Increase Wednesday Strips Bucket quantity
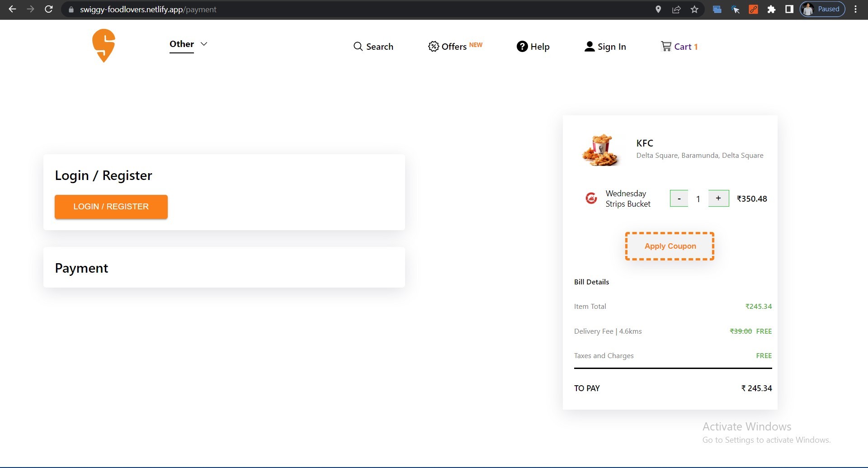 pos(718,198)
